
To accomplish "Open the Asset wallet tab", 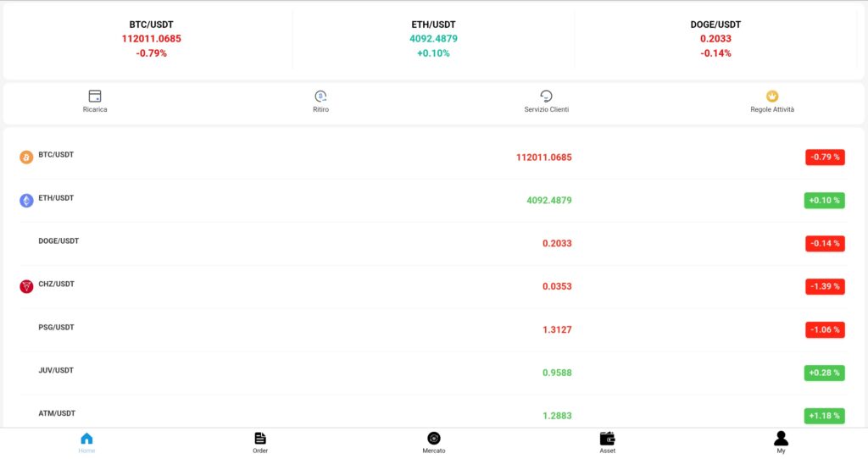I will (607, 442).
